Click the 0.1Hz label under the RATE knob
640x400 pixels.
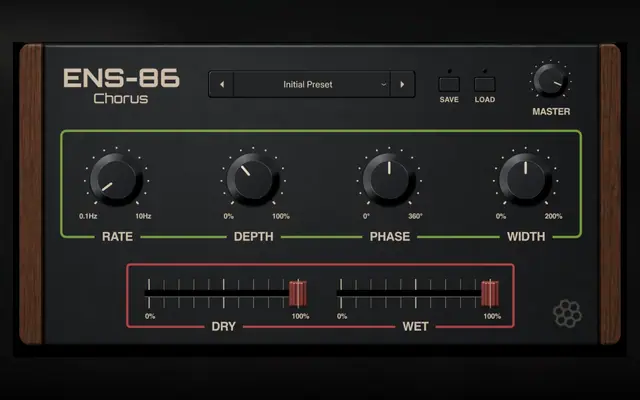point(88,216)
